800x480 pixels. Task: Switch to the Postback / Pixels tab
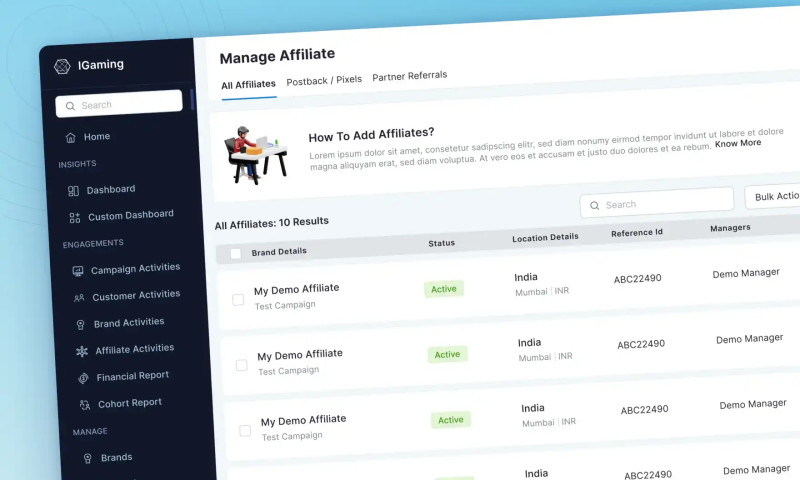324,80
